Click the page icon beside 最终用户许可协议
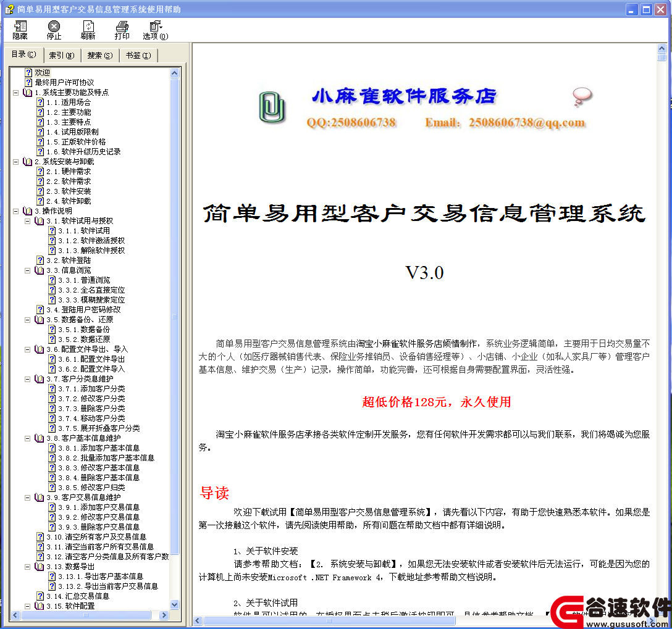The height and width of the screenshot is (629, 672). (x=28, y=83)
